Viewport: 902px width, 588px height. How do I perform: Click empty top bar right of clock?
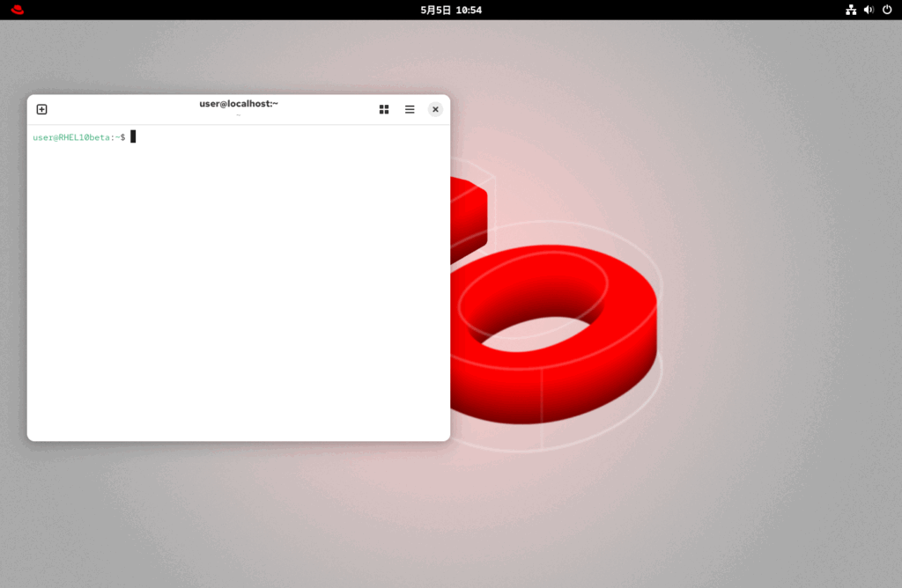(661, 10)
